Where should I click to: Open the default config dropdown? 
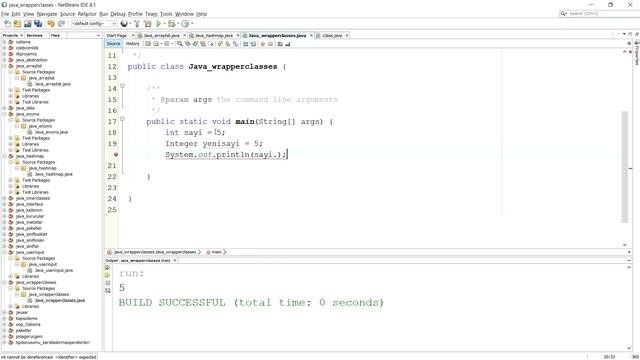point(94,24)
